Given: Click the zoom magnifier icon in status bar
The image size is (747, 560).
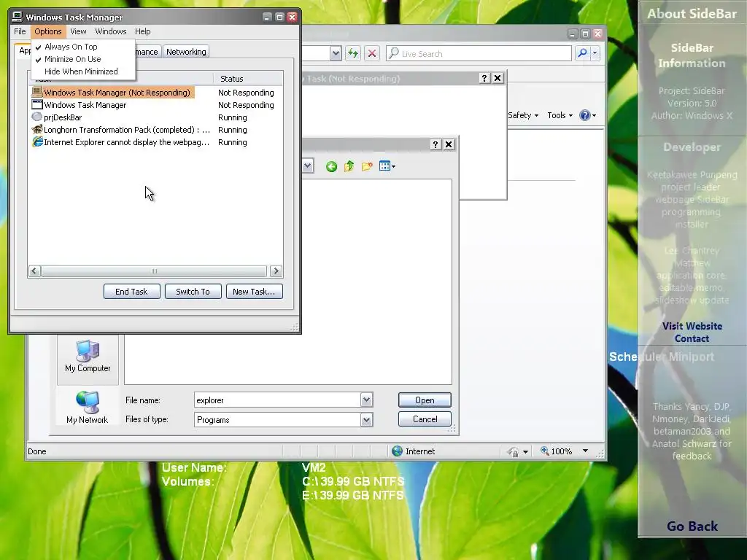Looking at the screenshot, I should click(x=544, y=451).
